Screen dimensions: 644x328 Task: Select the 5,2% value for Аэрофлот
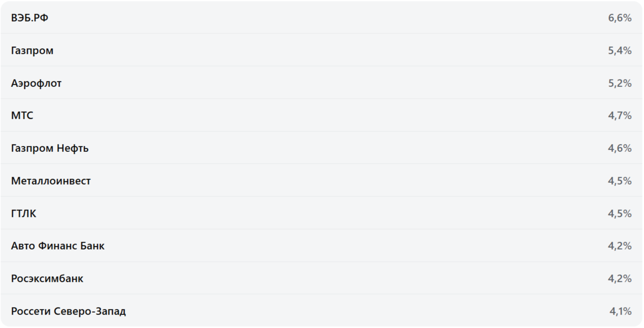pos(620,83)
